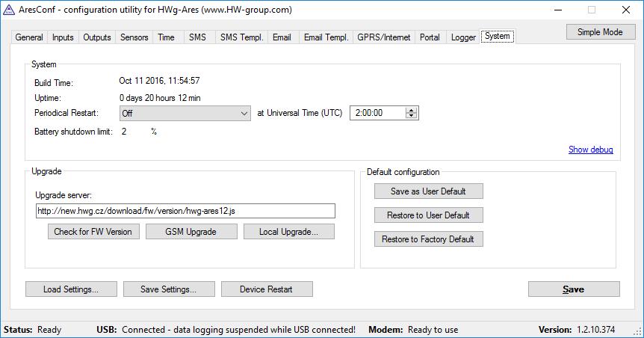Image resolution: width=644 pixels, height=338 pixels.
Task: Click the Modem Ready to use status
Action: click(413, 330)
